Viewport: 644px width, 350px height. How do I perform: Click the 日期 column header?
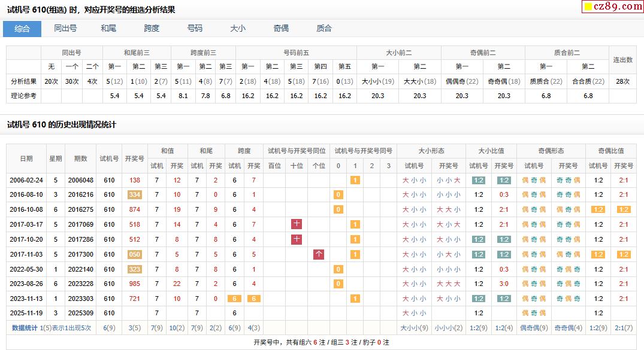pos(26,159)
